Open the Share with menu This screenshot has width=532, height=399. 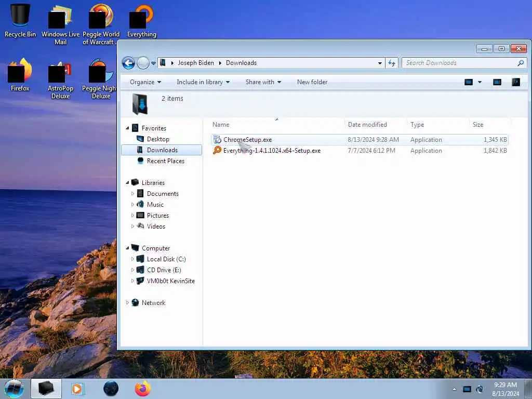263,82
